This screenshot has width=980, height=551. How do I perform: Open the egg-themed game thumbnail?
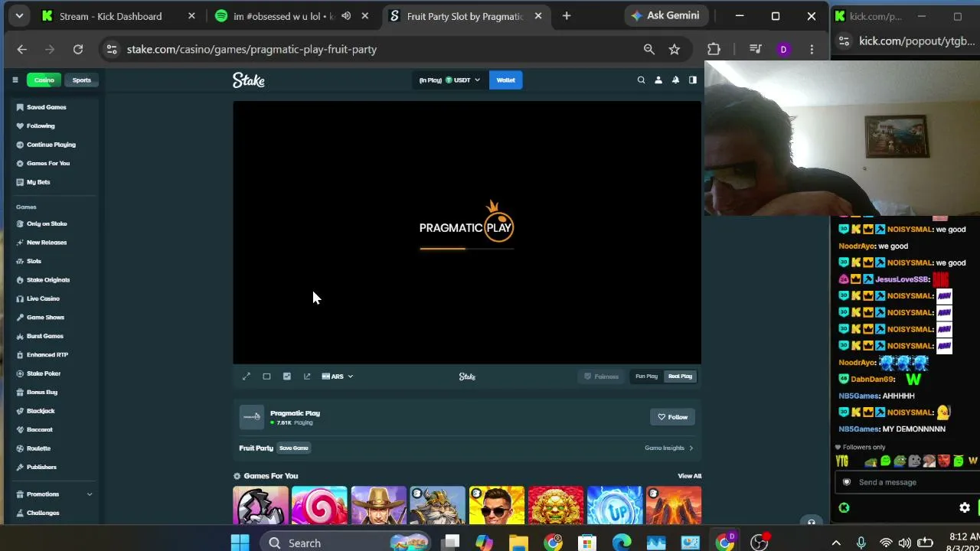pos(261,505)
